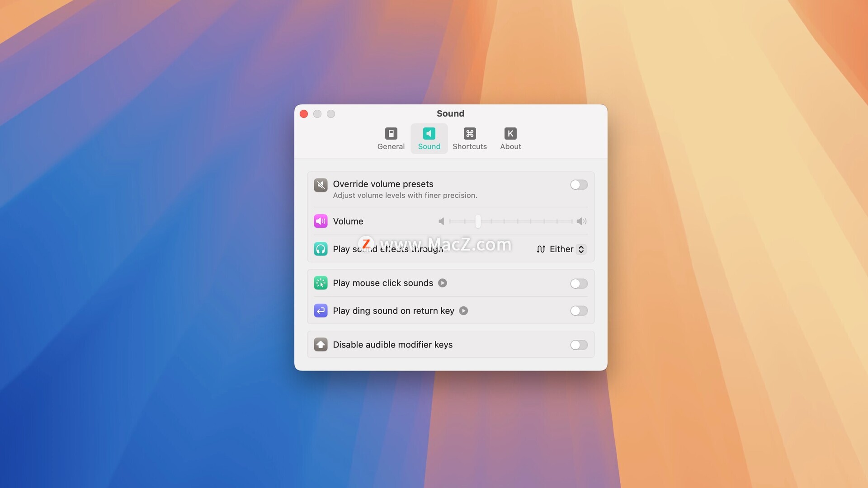Screen dimensions: 868x488
Task: Click the 'Adjust volume levels with finer precision.' text
Action: [x=405, y=196]
